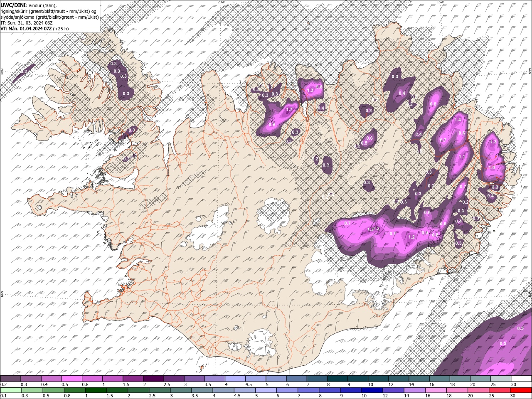
Task: Click the 6 swatch in rain legend row
Action: (287, 390)
